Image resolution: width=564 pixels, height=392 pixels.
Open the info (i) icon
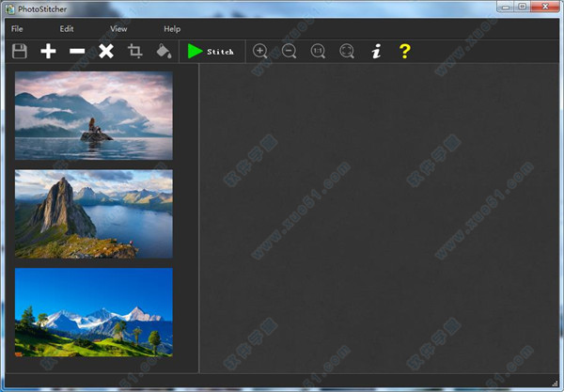[x=376, y=51]
